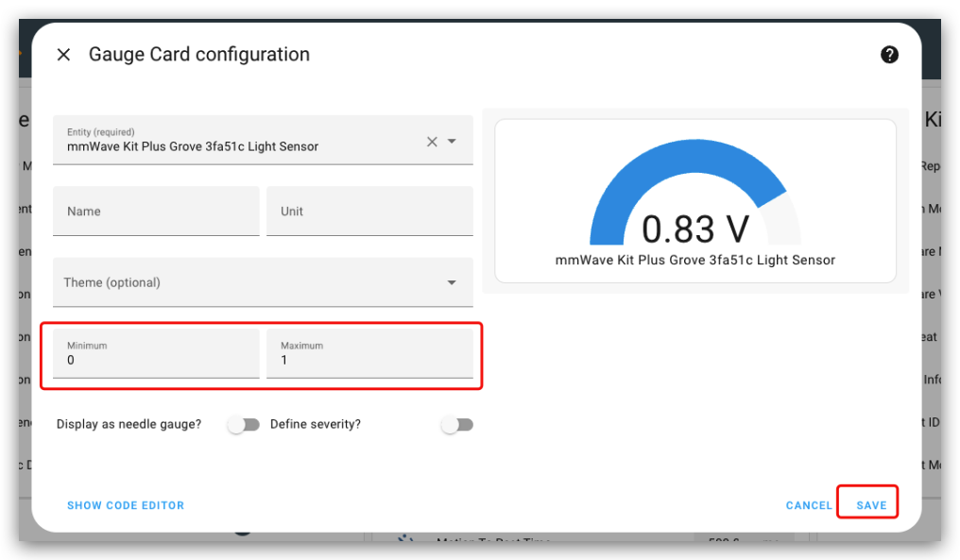Click SHOW CODE EDITOR link
This screenshot has height=560, width=960.
(x=126, y=505)
